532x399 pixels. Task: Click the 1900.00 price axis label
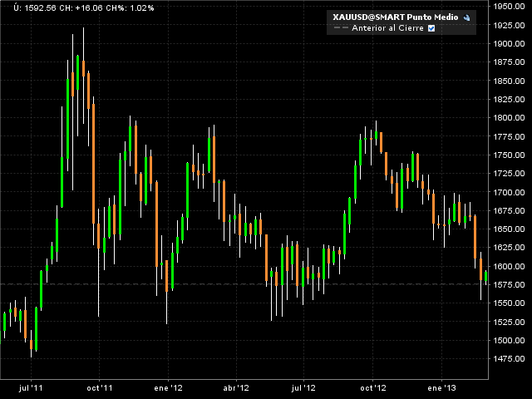point(509,43)
